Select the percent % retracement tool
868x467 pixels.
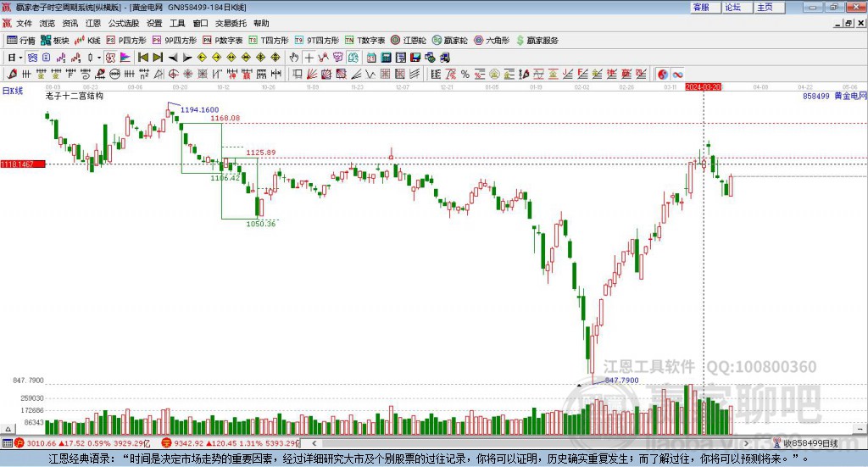pos(465,74)
